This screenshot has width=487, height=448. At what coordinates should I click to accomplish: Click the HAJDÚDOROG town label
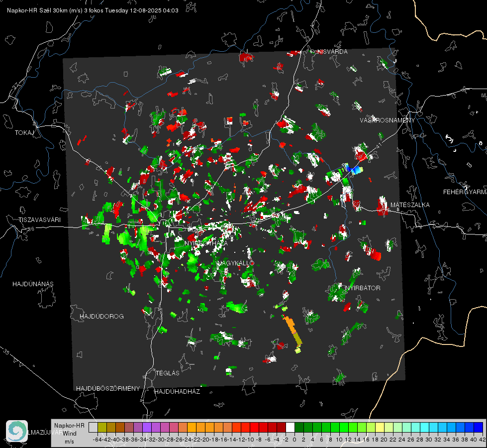(x=101, y=317)
